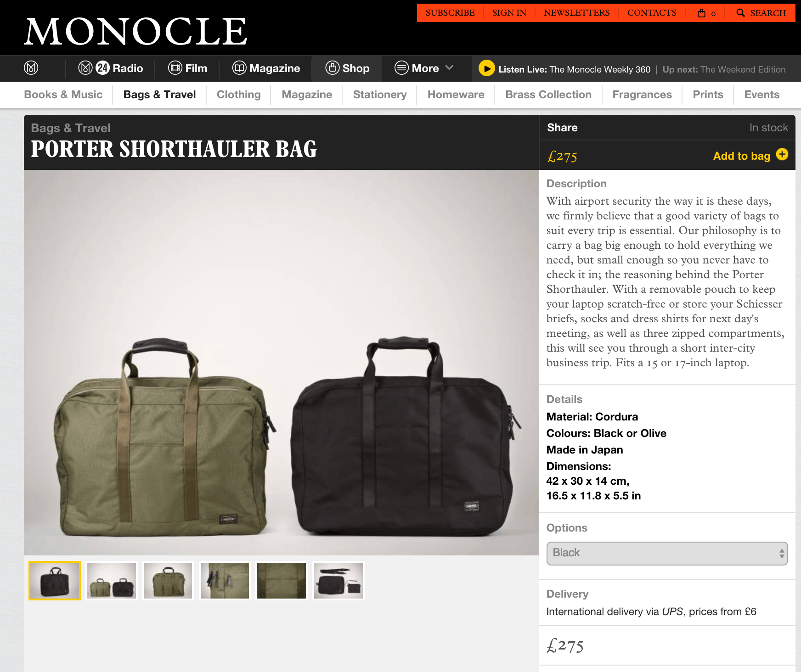
Task: Open the shopping bag cart icon
Action: point(701,13)
